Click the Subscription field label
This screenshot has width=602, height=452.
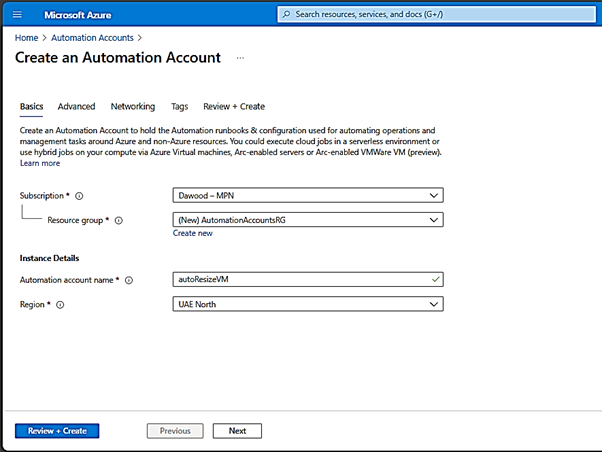tap(42, 195)
